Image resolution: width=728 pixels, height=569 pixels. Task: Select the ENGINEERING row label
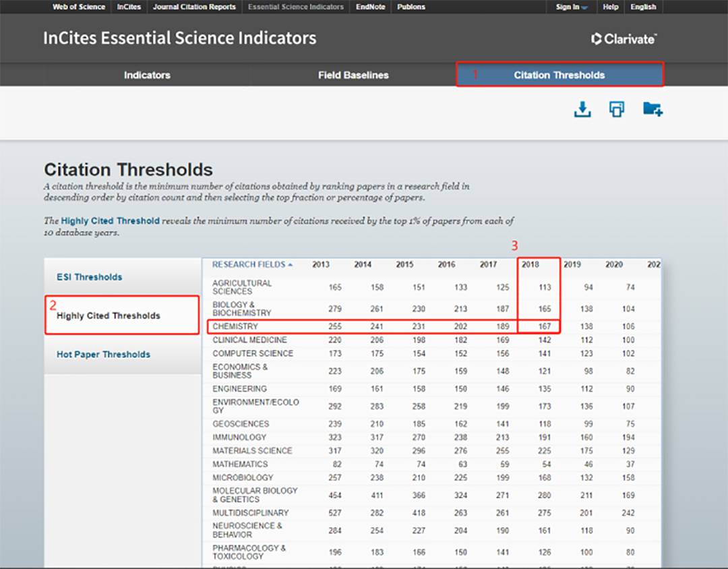click(239, 389)
